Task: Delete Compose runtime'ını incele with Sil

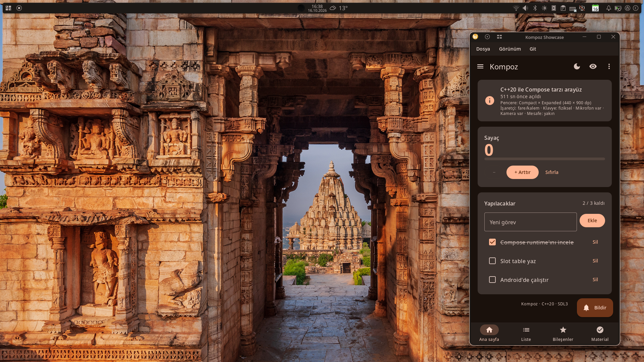Action: (595, 242)
